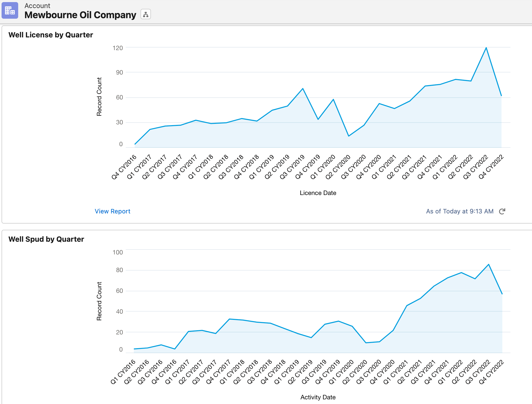532x404 pixels.
Task: Click the Activity Date axis label
Action: 318,397
